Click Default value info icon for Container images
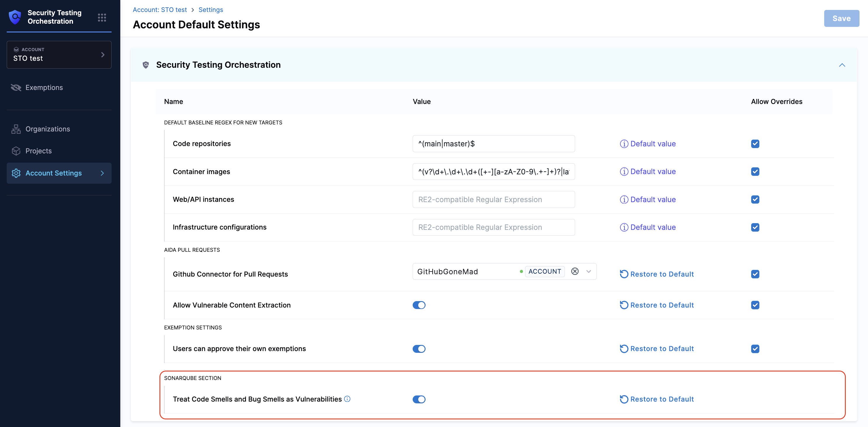The height and width of the screenshot is (427, 868). click(624, 172)
